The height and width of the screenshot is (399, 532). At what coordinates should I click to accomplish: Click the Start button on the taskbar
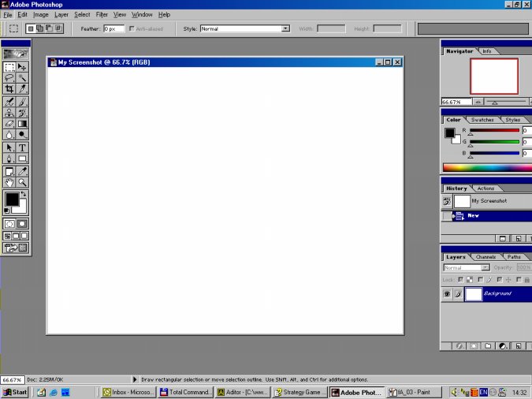coord(15,392)
